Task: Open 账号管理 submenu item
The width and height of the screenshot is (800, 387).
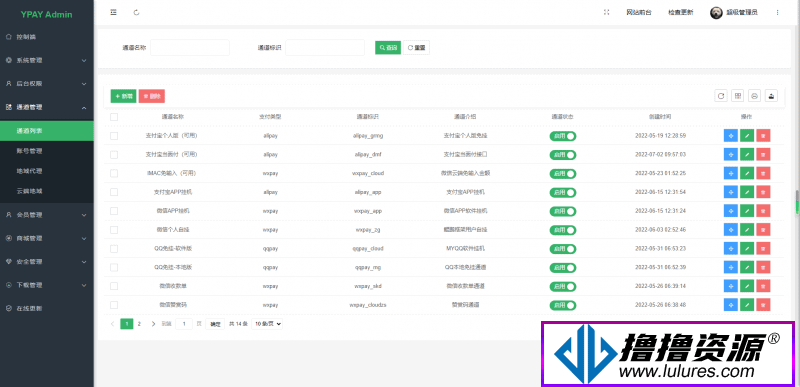Action: 47,151
